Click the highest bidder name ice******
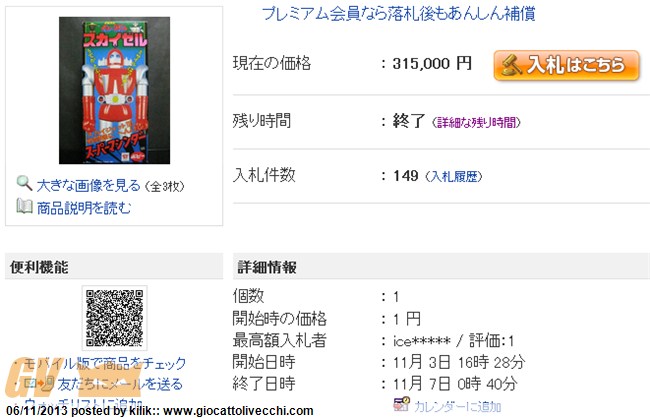This screenshot has height=418, width=650. click(x=422, y=341)
